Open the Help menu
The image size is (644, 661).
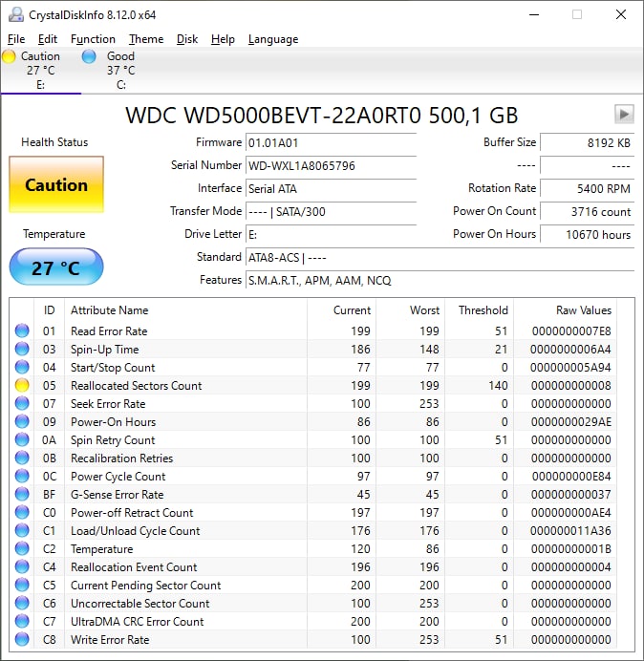pyautogui.click(x=223, y=39)
